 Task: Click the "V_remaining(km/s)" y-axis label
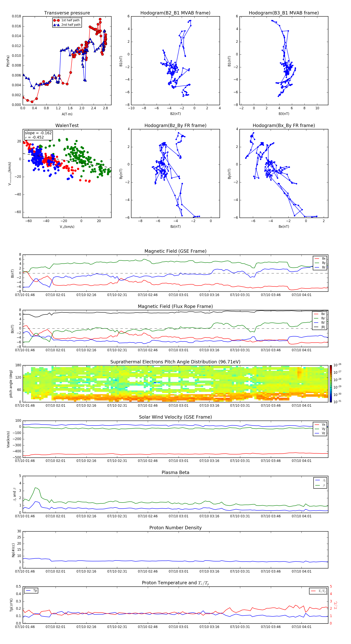[10, 173]
